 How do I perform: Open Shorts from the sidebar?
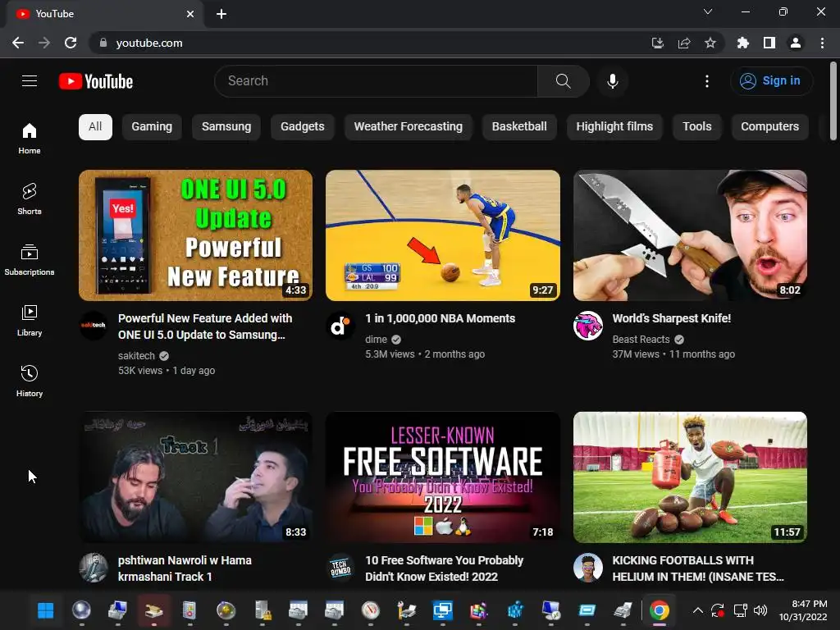click(x=30, y=199)
